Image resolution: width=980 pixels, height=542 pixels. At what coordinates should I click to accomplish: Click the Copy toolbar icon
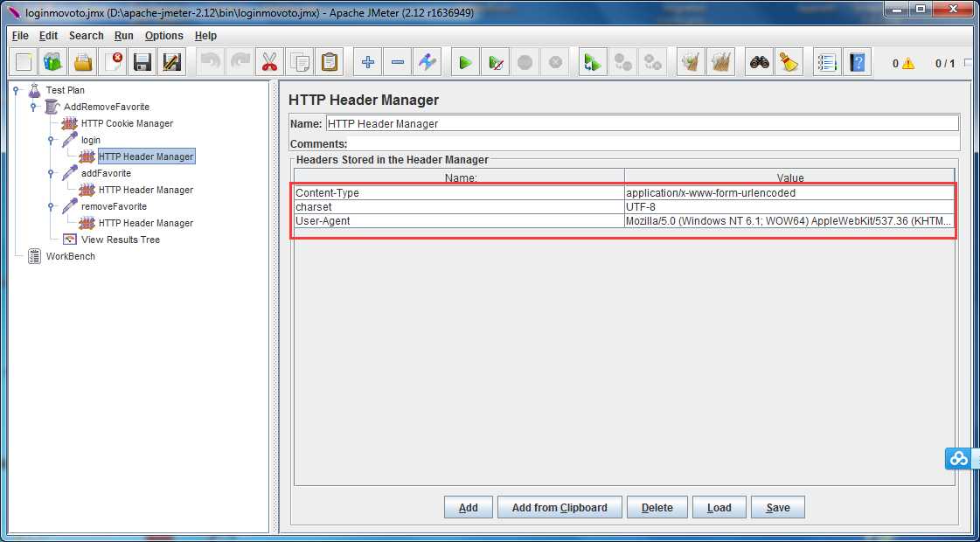click(x=299, y=63)
